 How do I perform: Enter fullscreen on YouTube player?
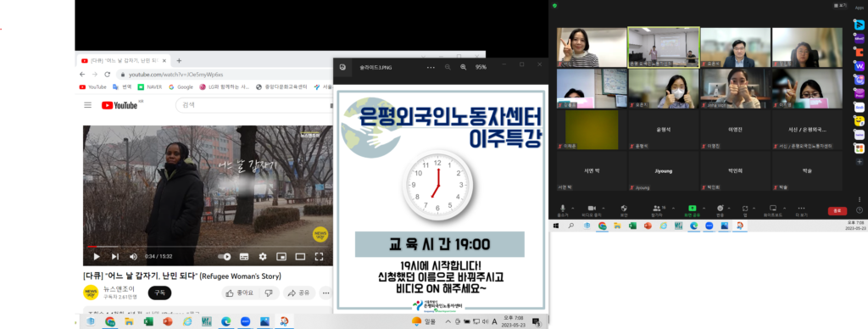coord(319,256)
